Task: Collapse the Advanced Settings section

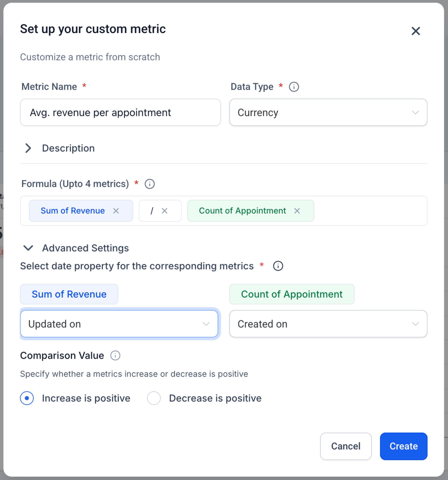Action: (x=28, y=248)
